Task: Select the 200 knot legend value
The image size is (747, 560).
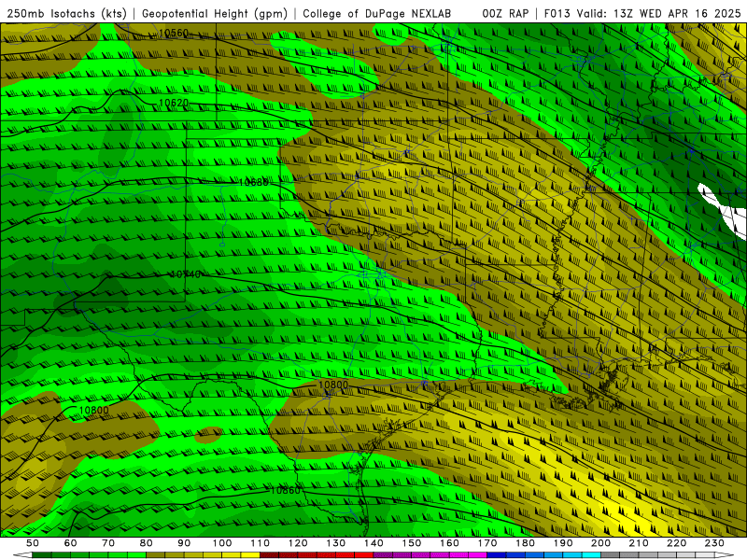Action: tap(601, 543)
